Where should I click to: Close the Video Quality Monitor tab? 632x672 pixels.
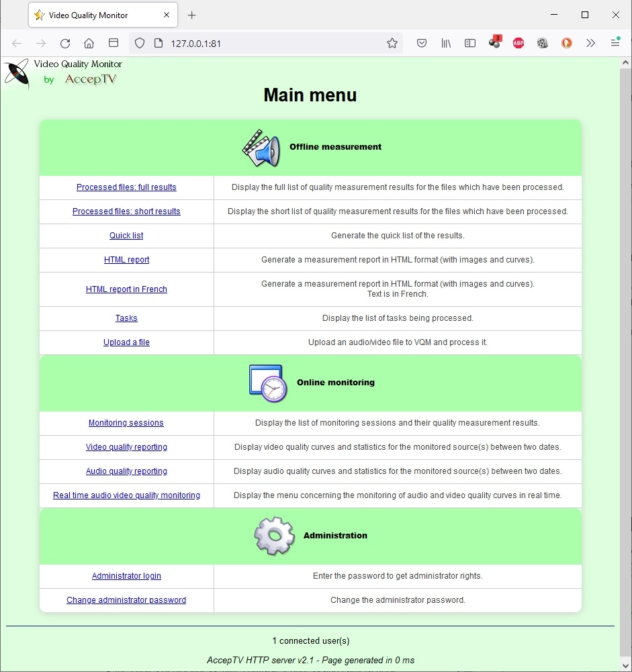pyautogui.click(x=167, y=15)
